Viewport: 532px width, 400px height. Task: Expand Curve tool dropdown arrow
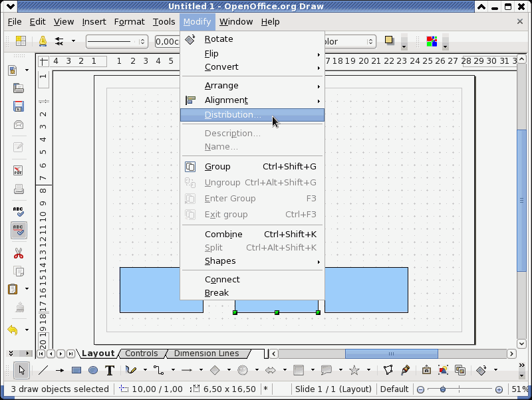coord(145,370)
